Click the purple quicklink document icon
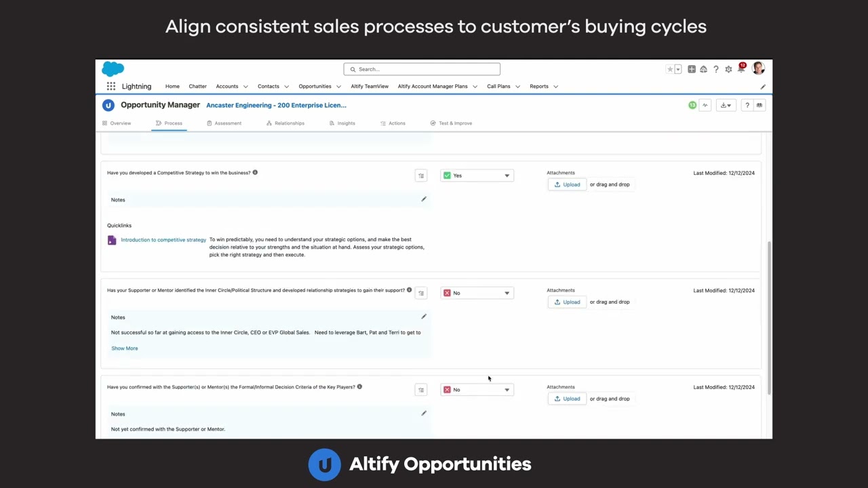 tap(112, 240)
